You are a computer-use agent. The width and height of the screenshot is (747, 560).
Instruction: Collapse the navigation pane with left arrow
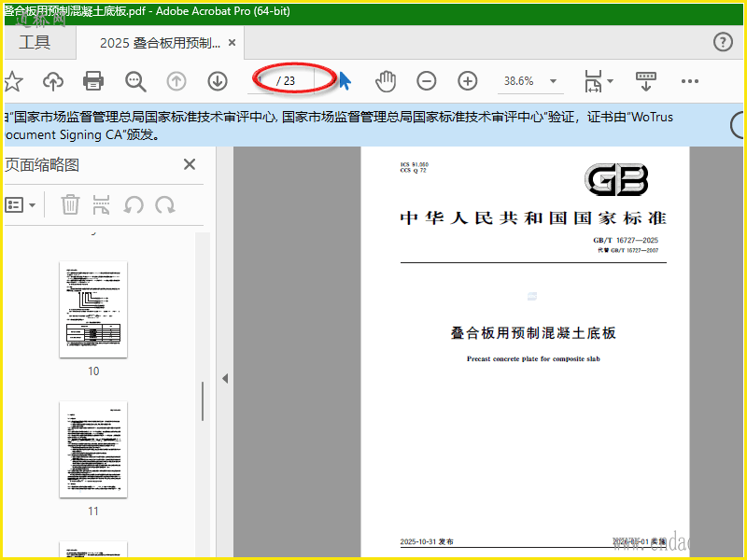pos(225,379)
